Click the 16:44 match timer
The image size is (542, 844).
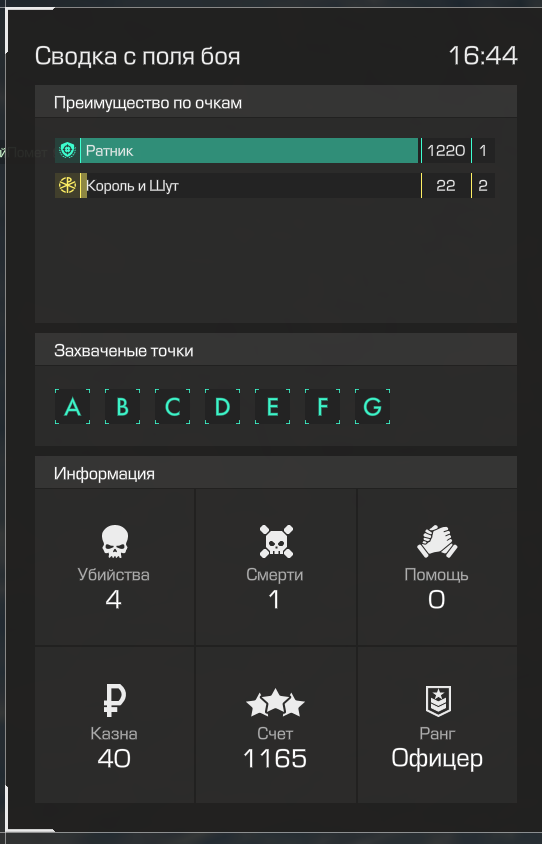click(x=483, y=56)
